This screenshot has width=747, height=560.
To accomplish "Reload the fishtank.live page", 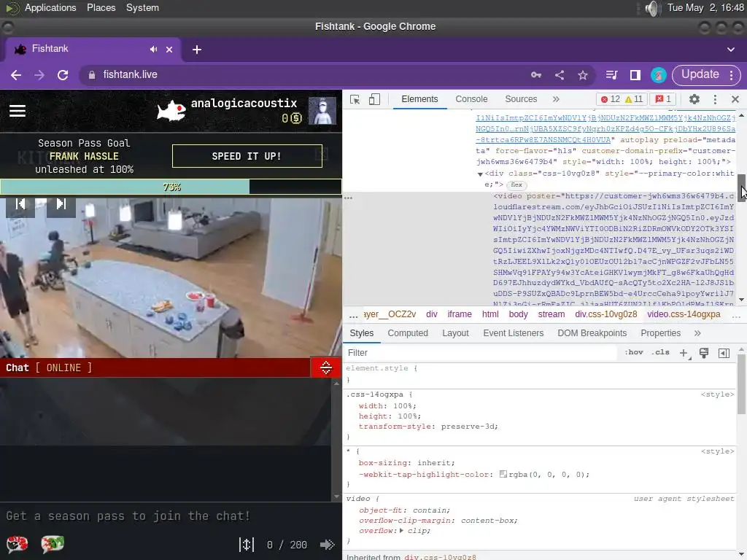I will coord(63,75).
